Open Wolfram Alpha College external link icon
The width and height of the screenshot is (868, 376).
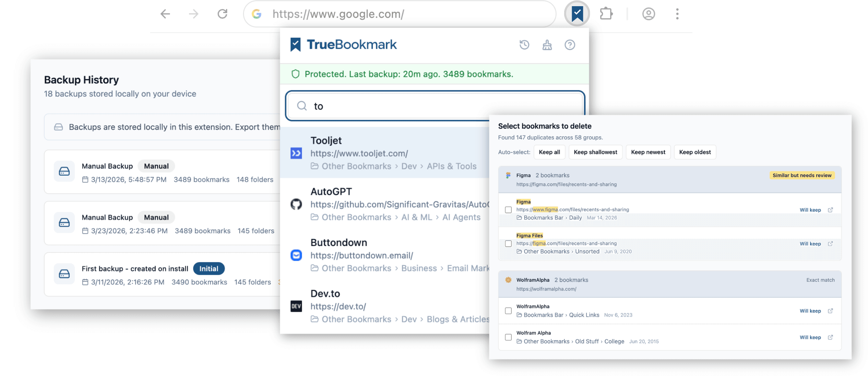pyautogui.click(x=830, y=337)
